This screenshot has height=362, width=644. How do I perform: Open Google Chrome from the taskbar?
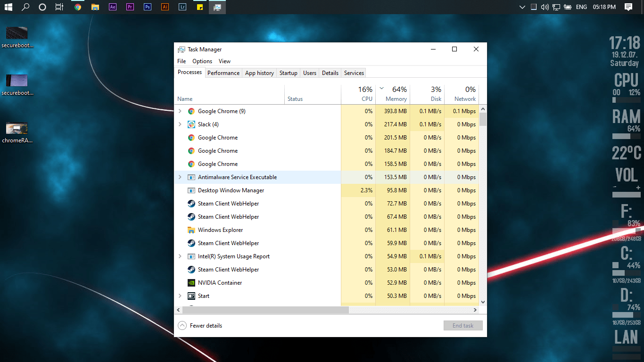click(78, 7)
